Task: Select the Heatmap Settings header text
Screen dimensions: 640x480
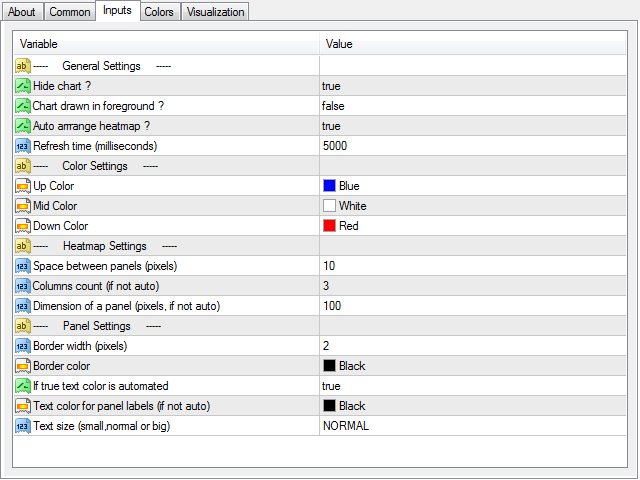Action: coord(104,246)
